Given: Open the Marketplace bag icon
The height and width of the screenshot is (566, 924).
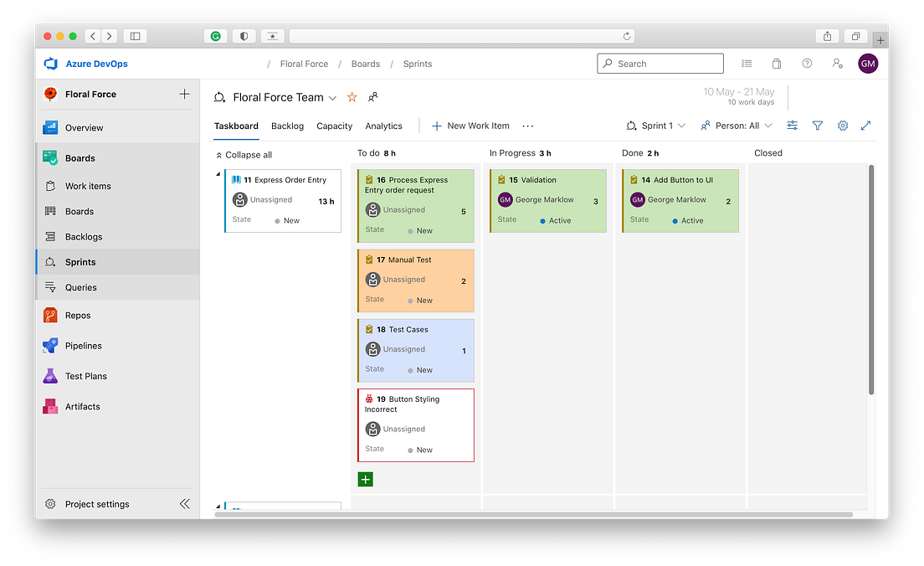Looking at the screenshot, I should pyautogui.click(x=776, y=63).
